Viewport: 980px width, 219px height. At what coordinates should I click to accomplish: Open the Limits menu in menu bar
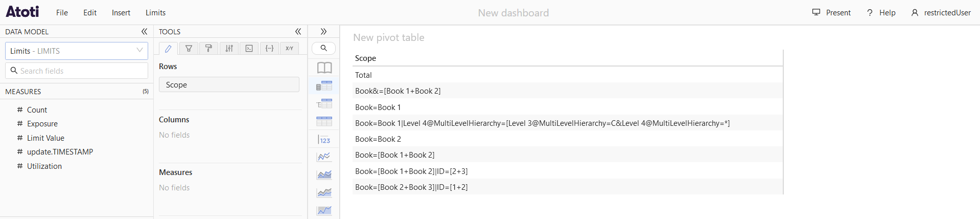(x=155, y=13)
